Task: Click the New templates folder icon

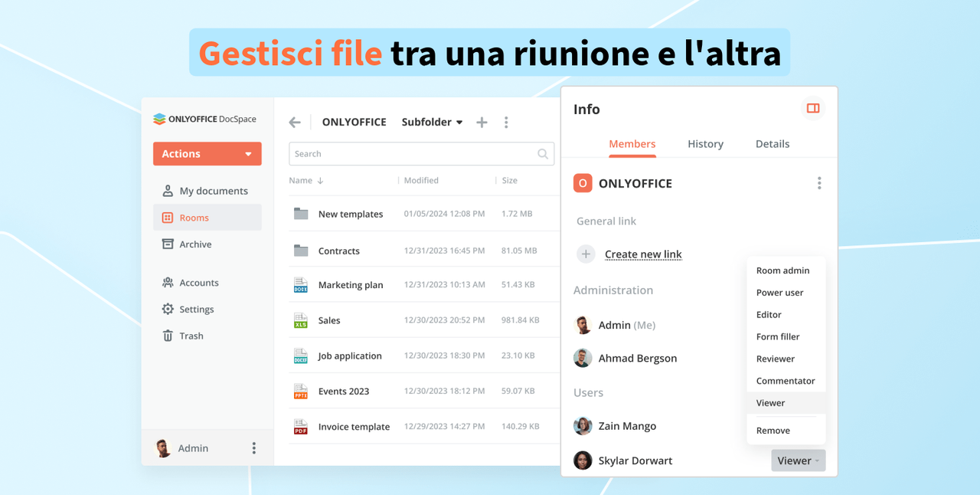Action: click(301, 214)
